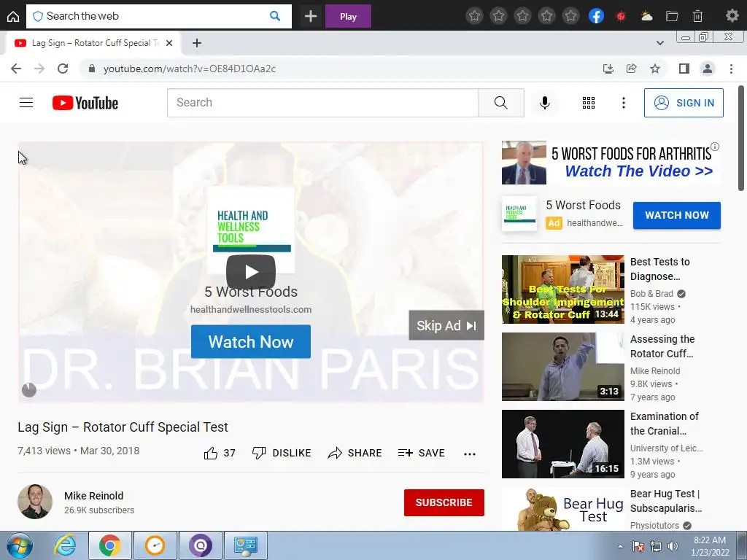
Task: Click the YouTube search magnifier button
Action: (x=501, y=102)
